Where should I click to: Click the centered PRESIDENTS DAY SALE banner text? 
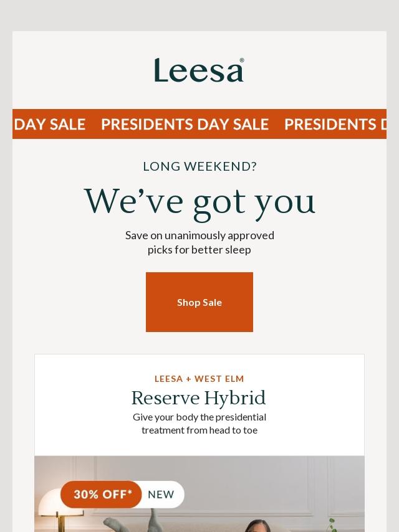coord(185,125)
